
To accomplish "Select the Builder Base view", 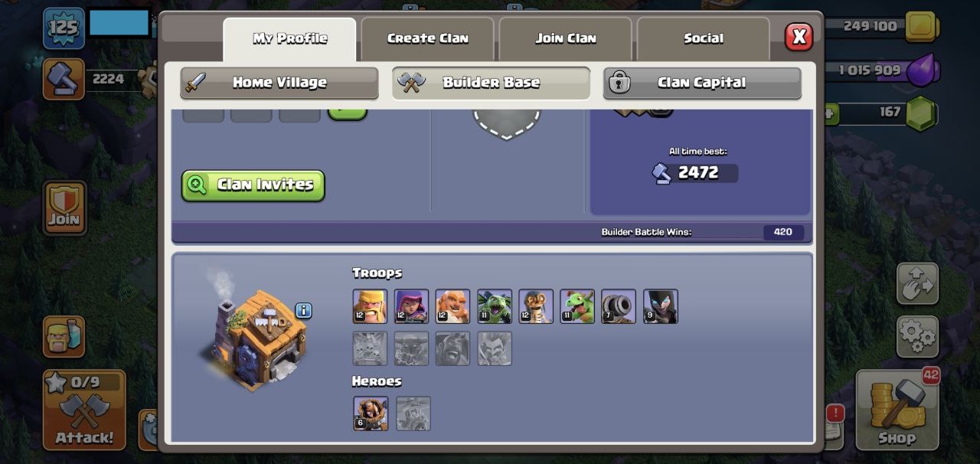I will pyautogui.click(x=491, y=83).
